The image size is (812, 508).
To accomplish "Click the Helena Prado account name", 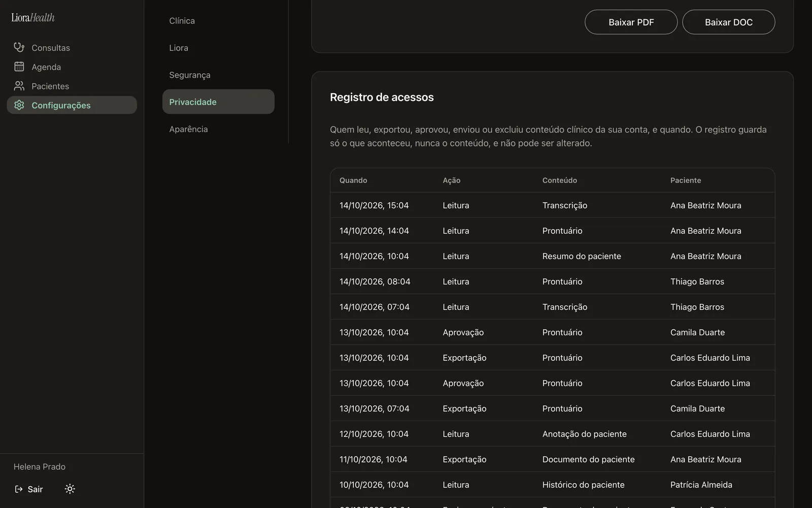I will pos(40,467).
